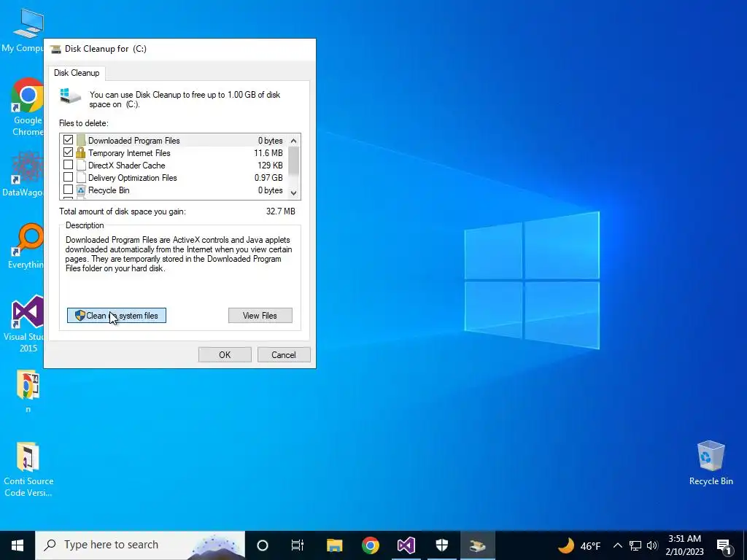Open the volume speaker tray icon

pyautogui.click(x=652, y=545)
